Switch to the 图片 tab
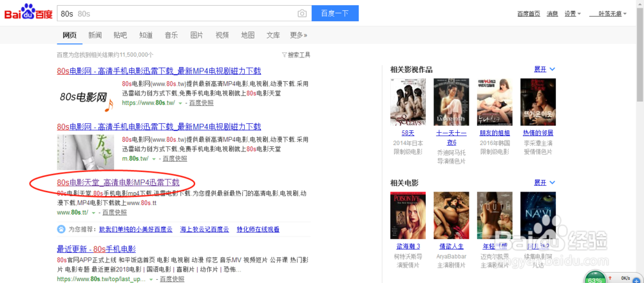644x283 pixels. pos(196,35)
